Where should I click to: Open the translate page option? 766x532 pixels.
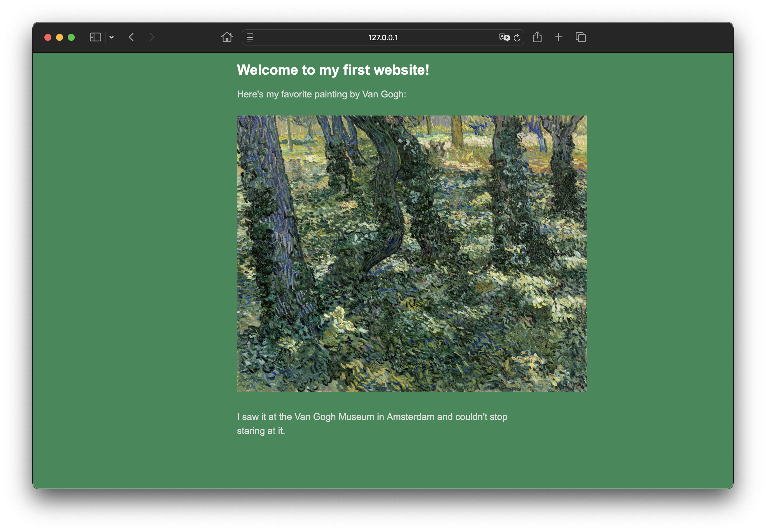(504, 37)
